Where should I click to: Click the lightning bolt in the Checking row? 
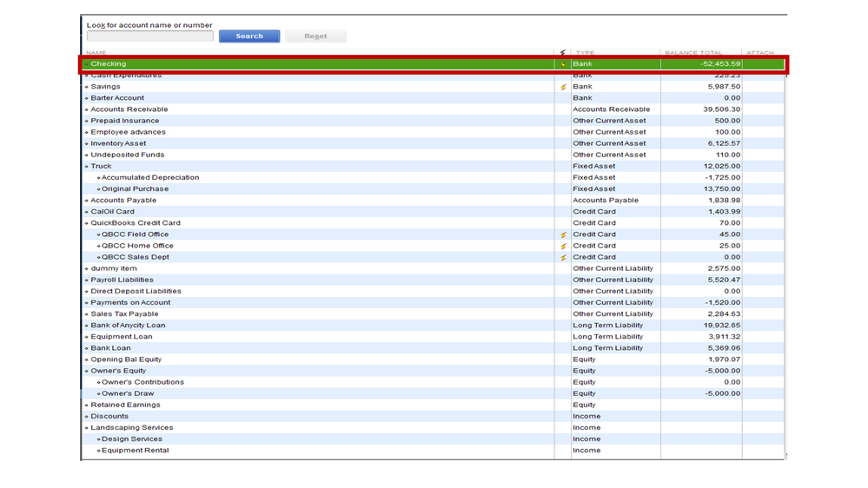pos(563,64)
